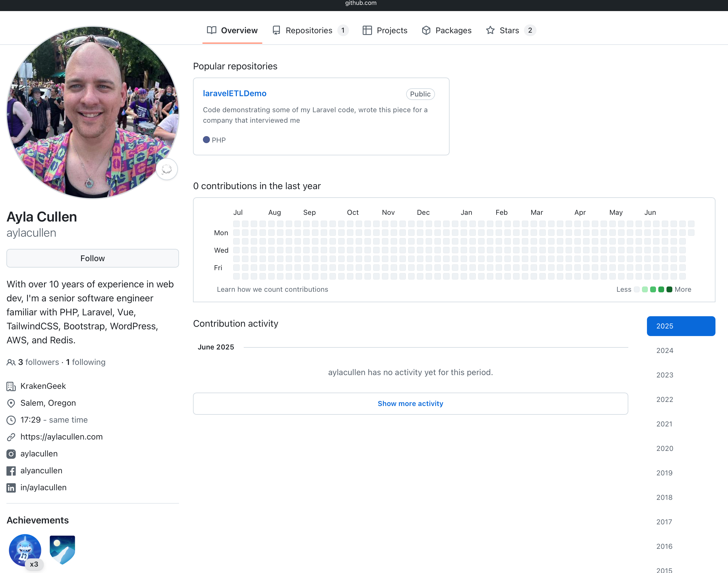Viewport: 728px width, 573px height.
Task: Show more activity
Action: pyautogui.click(x=411, y=404)
